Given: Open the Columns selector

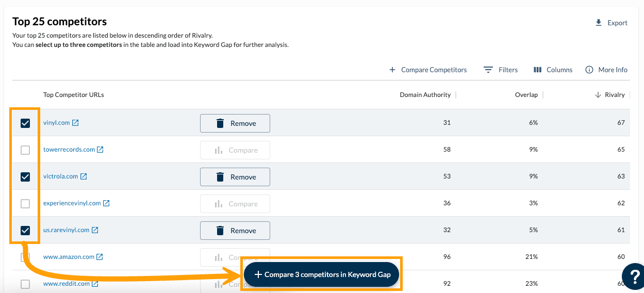Looking at the screenshot, I should (553, 70).
